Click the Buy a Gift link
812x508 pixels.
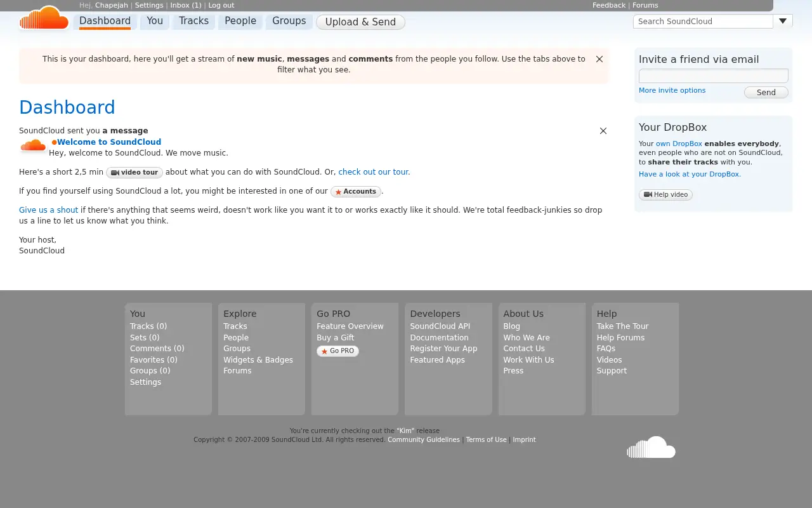(336, 338)
